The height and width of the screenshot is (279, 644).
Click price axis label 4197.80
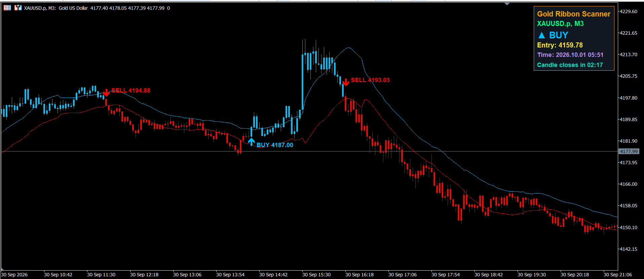[x=629, y=98]
